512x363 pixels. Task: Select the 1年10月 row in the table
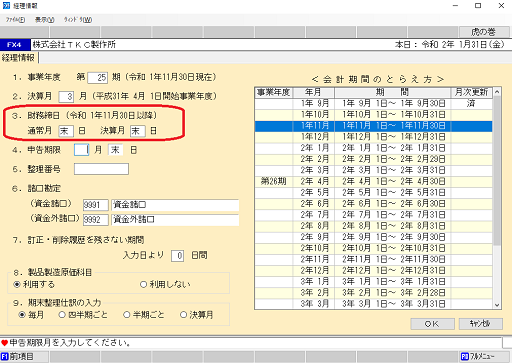point(374,115)
